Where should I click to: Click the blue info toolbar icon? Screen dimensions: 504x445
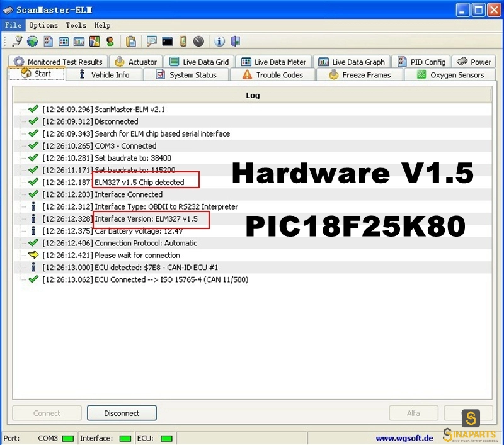(x=219, y=41)
